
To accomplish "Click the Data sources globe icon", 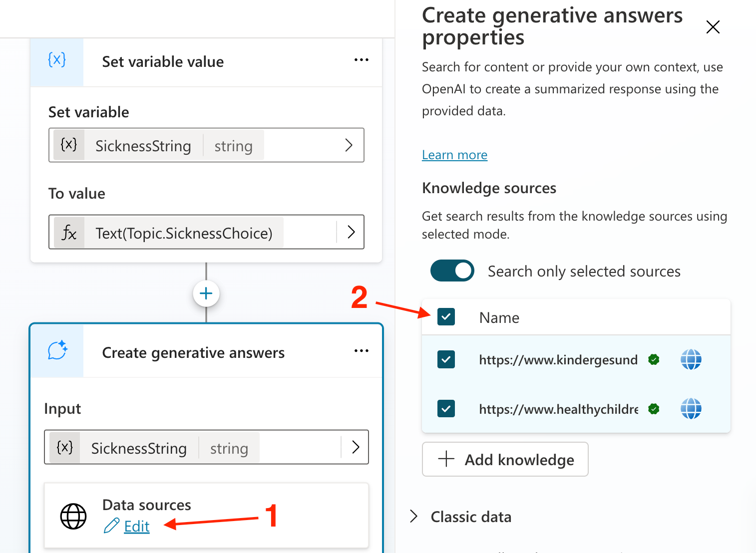I will (x=73, y=516).
